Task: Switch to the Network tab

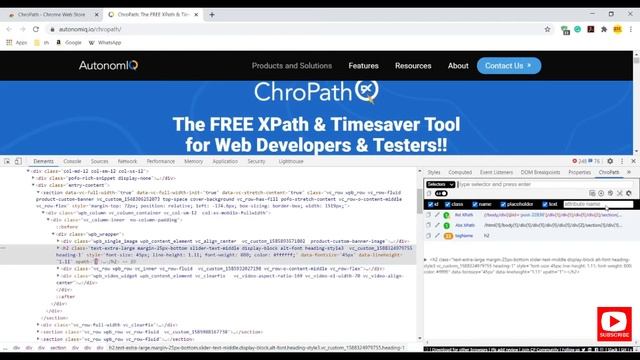Action: click(127, 161)
